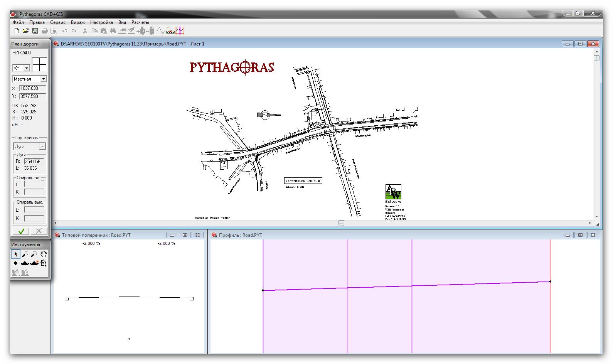
Task: Open the Файл menu
Action: [18, 22]
